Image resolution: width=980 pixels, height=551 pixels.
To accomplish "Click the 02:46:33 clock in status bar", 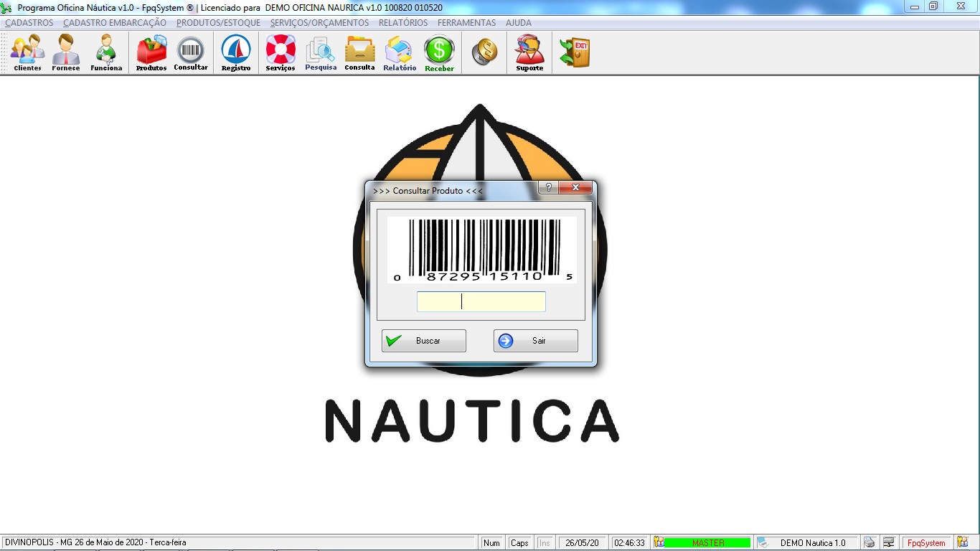I will [x=629, y=542].
